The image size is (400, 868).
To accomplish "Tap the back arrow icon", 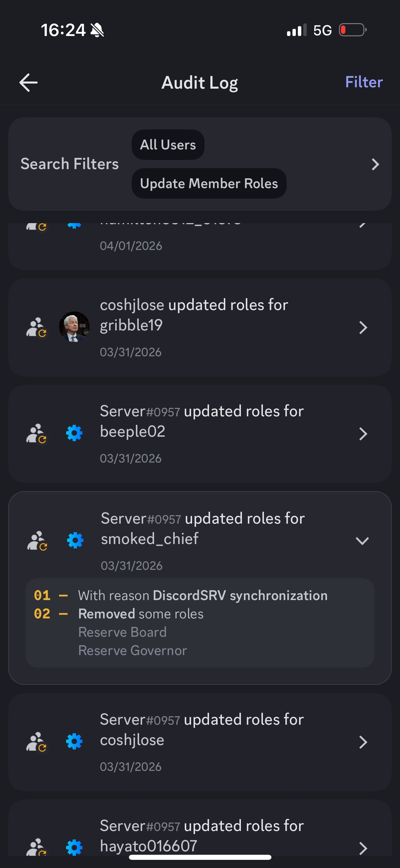I will pos(28,83).
